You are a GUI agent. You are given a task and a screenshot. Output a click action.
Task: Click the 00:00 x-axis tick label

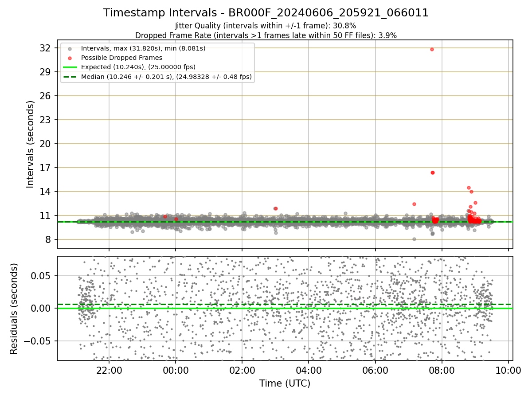tap(176, 370)
